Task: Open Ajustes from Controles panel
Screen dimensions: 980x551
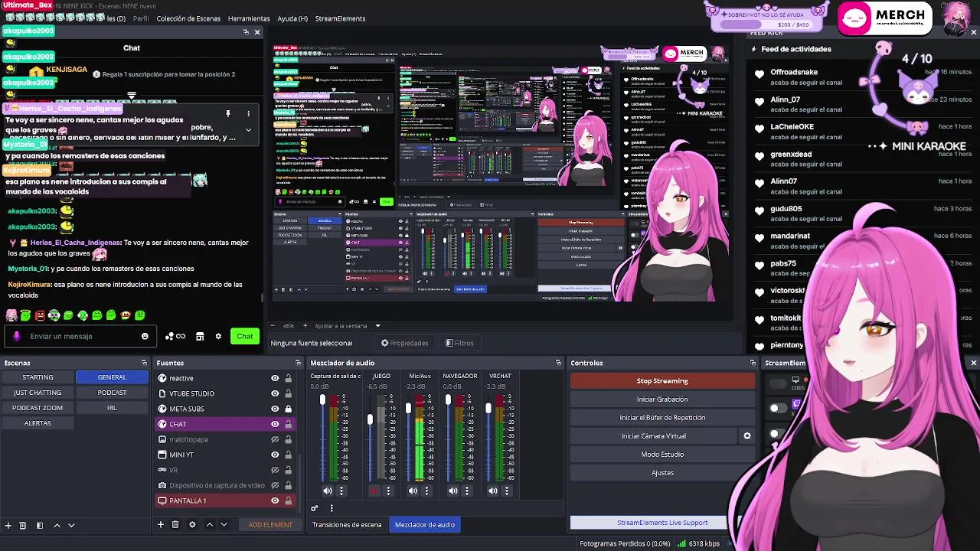Action: pos(662,473)
